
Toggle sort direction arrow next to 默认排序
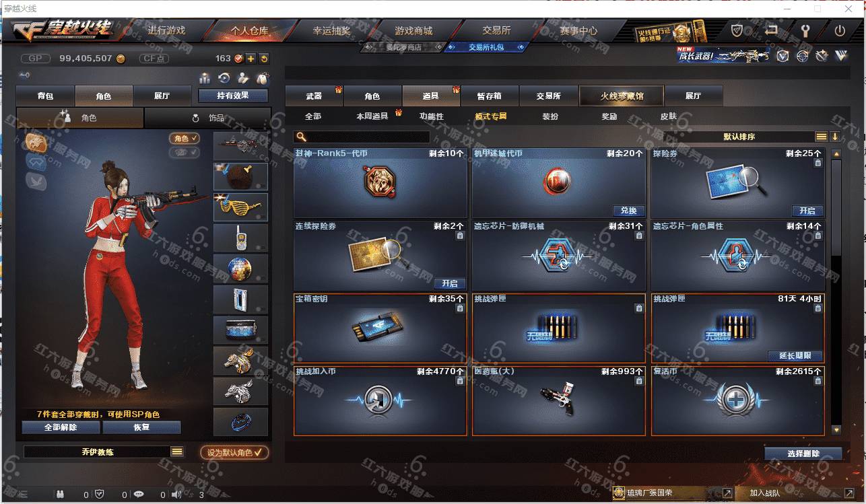tap(835, 137)
